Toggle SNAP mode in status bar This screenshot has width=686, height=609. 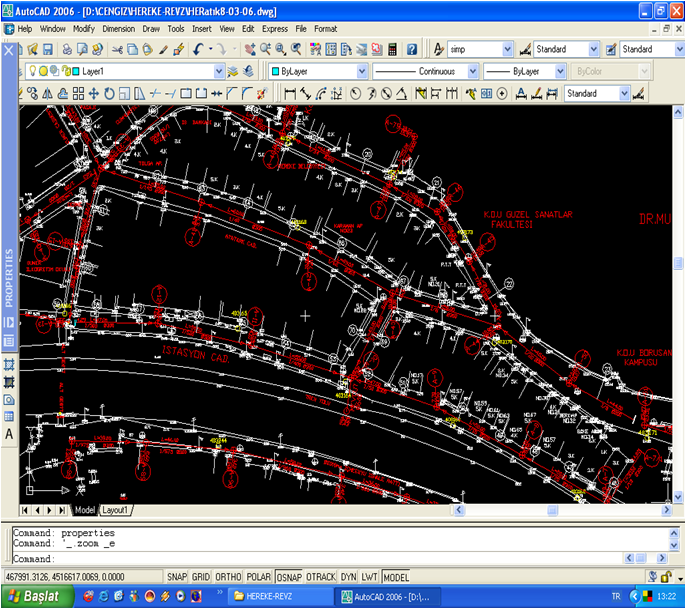point(177,577)
